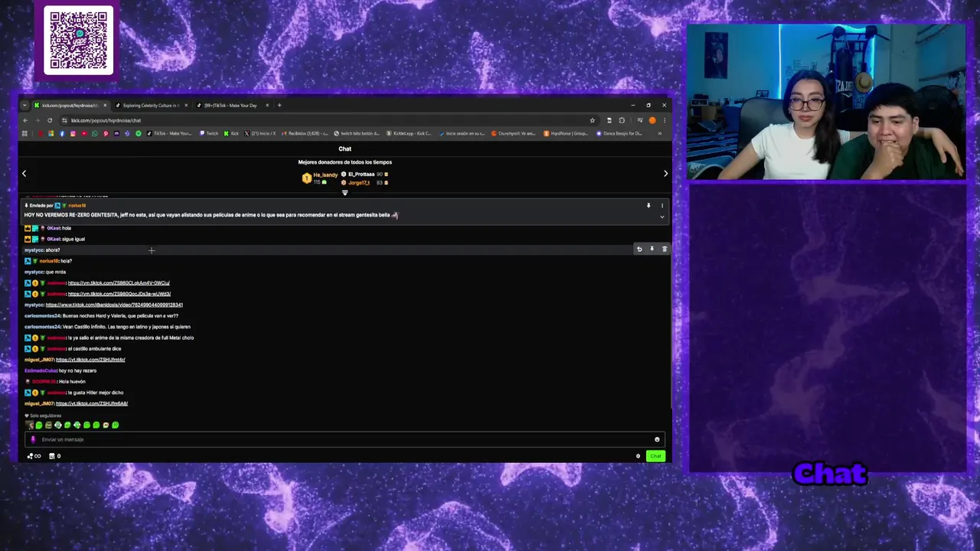The width and height of the screenshot is (980, 551).
Task: Close the 'Exploring Celebrity Culture' tab
Action: (186, 105)
